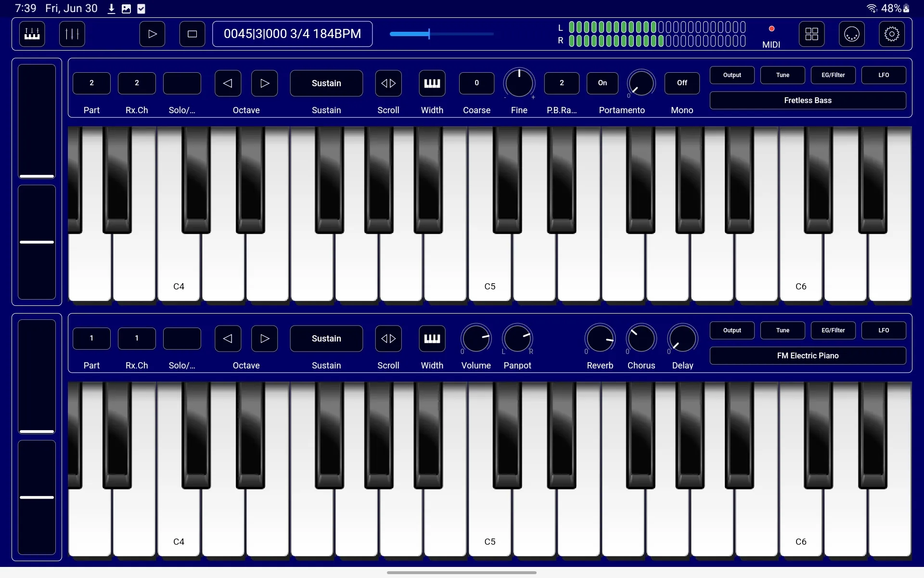This screenshot has height=578, width=924.
Task: Open the tempo and position display
Action: pos(293,34)
